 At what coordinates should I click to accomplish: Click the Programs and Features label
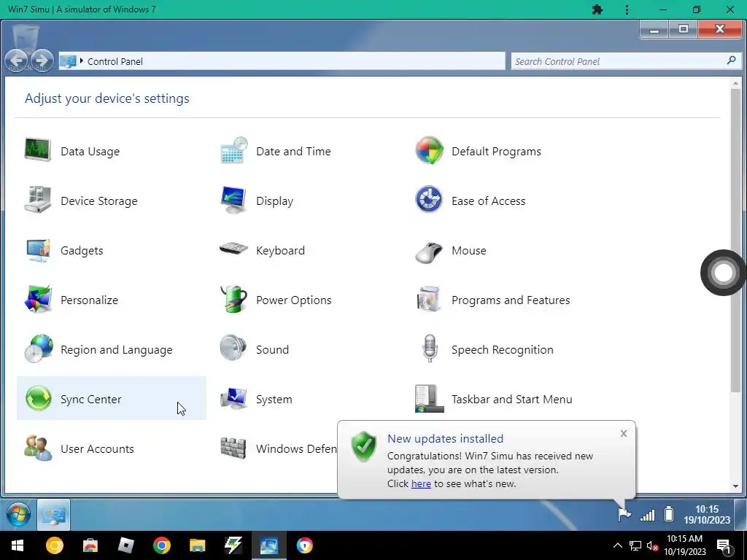pos(511,300)
